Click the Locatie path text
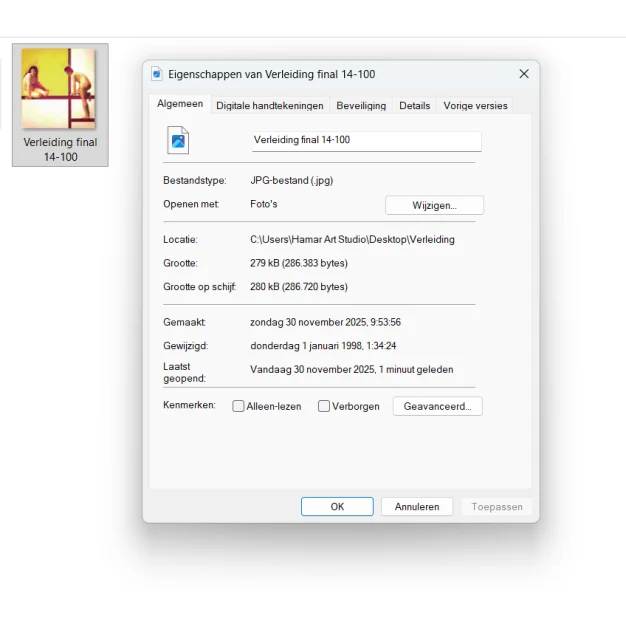The width and height of the screenshot is (626, 626). coord(352,240)
